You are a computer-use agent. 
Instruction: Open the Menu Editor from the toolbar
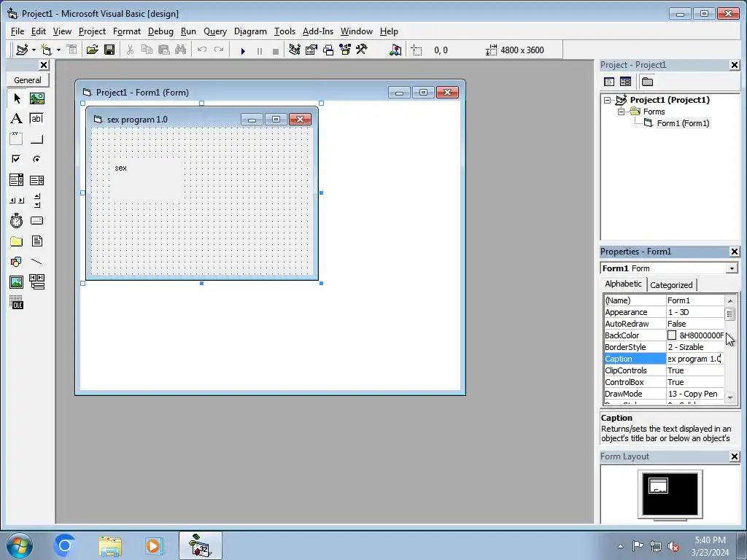point(72,50)
